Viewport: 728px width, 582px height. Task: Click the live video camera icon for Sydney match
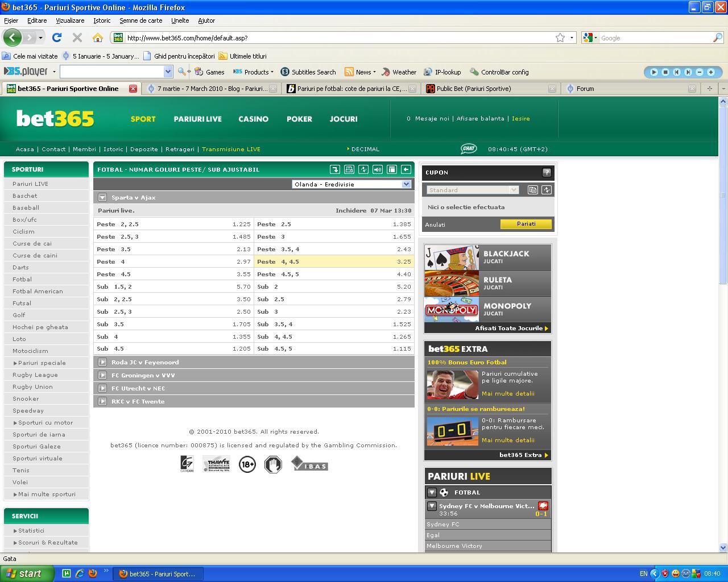pos(543,506)
